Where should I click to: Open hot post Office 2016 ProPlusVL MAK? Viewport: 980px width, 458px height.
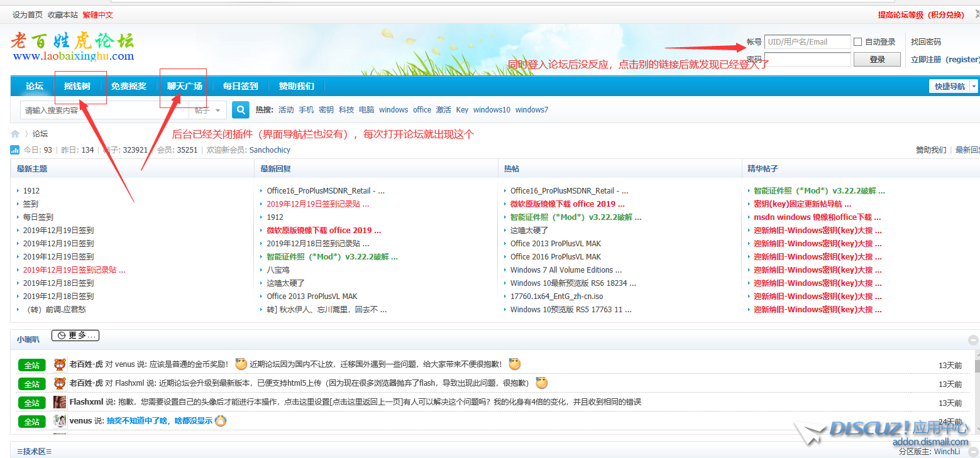click(x=556, y=257)
